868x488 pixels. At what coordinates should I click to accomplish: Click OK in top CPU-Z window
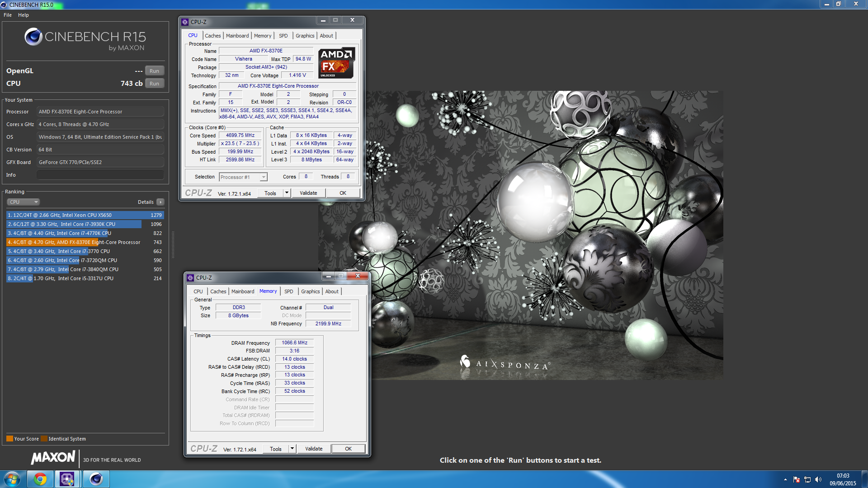coord(343,193)
